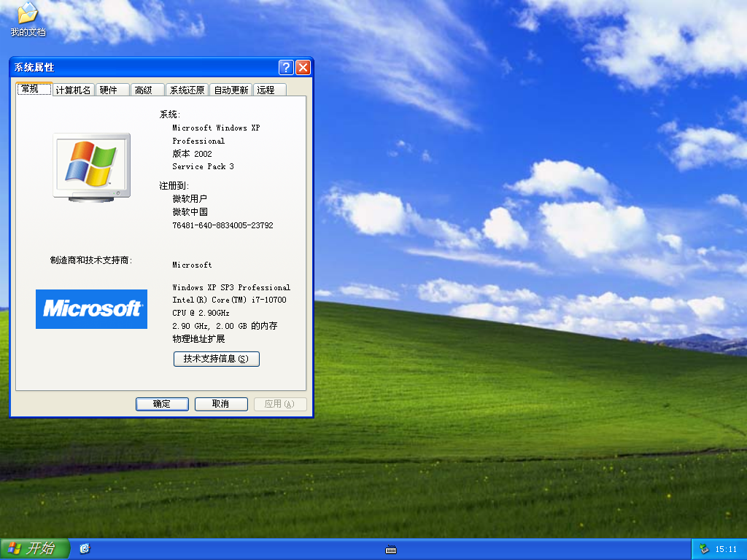Open the 系统还原 tab

tap(187, 90)
